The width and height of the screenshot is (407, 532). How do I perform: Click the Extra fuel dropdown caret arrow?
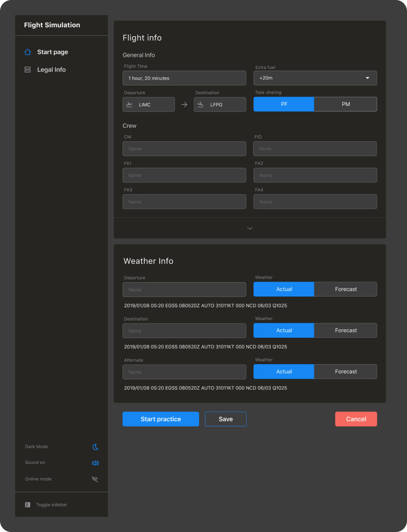coord(367,78)
